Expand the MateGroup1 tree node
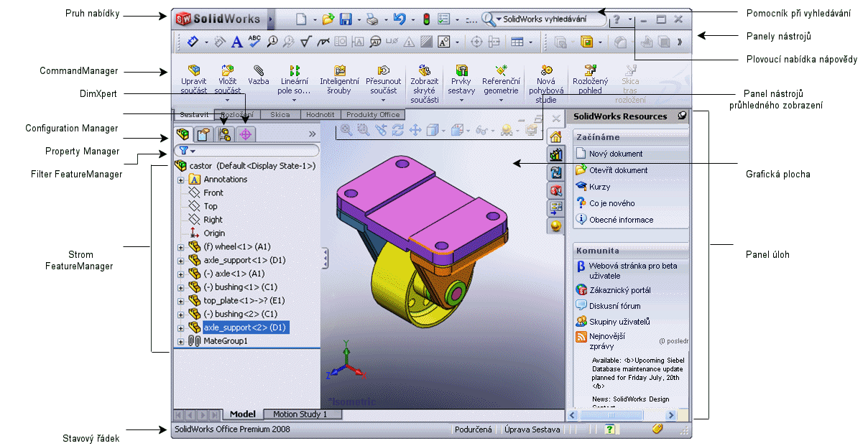This screenshot has width=868, height=446. [x=180, y=341]
